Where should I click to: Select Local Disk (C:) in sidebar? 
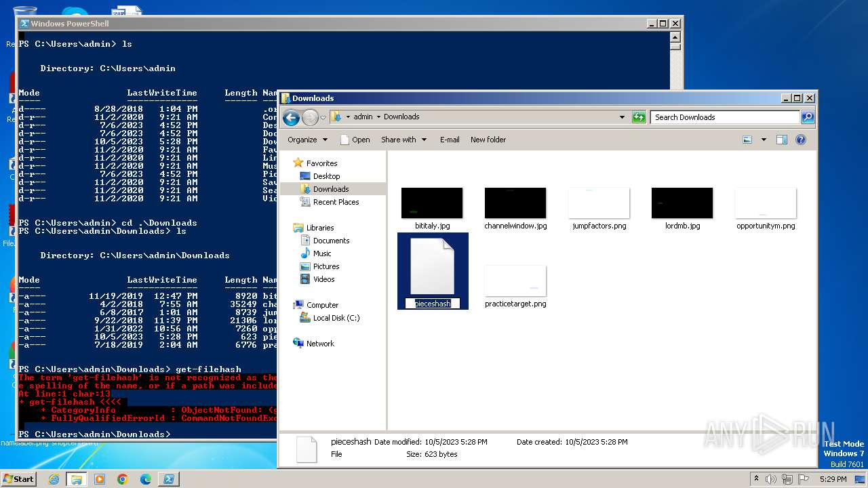336,318
